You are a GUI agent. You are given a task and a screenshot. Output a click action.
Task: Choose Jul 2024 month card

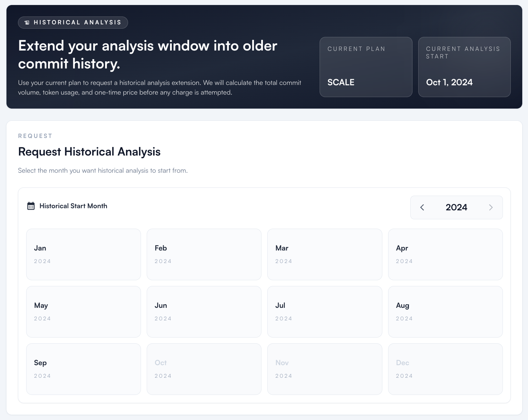(325, 312)
